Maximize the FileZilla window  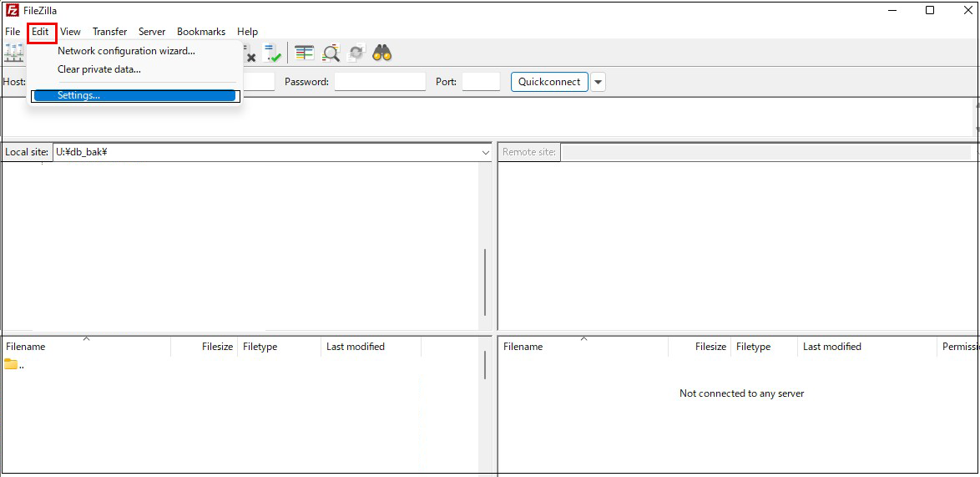pos(930,10)
